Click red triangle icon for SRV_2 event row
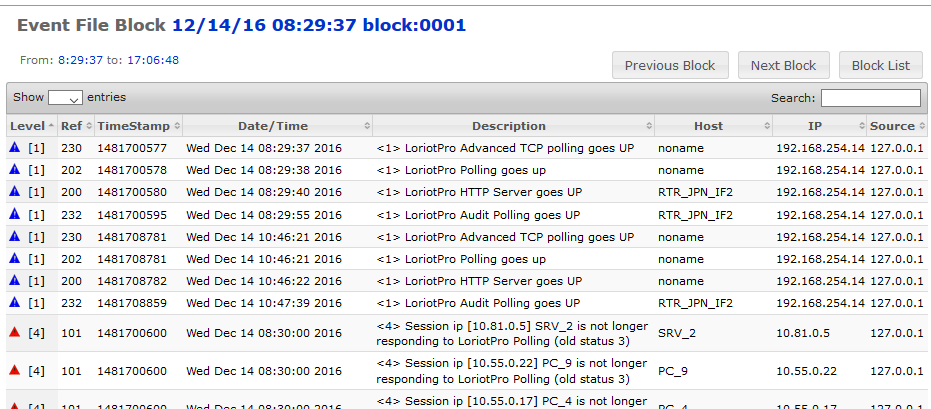Viewport: 931px width, 409px height. click(14, 331)
